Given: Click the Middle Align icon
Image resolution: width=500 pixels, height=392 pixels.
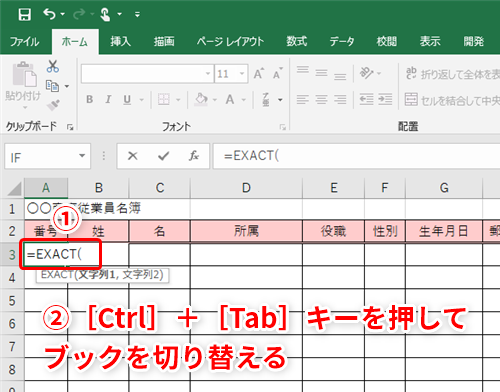Looking at the screenshot, I should pyautogui.click(x=321, y=73).
